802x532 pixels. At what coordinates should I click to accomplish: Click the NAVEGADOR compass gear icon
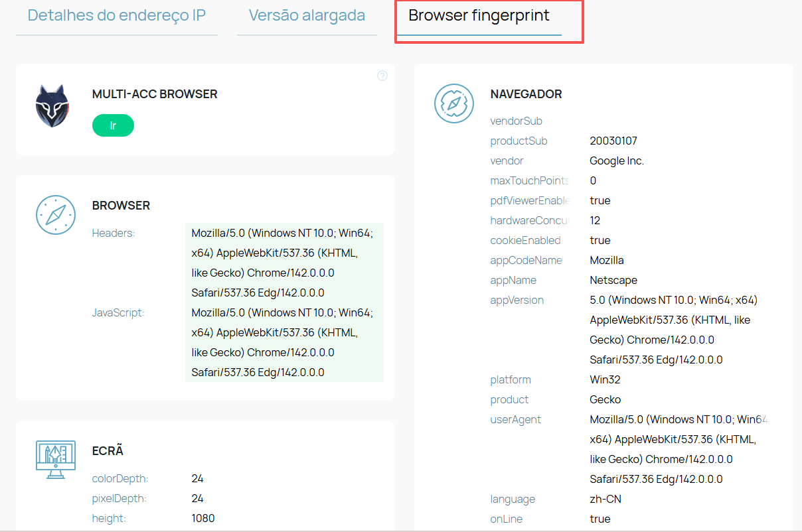click(454, 103)
